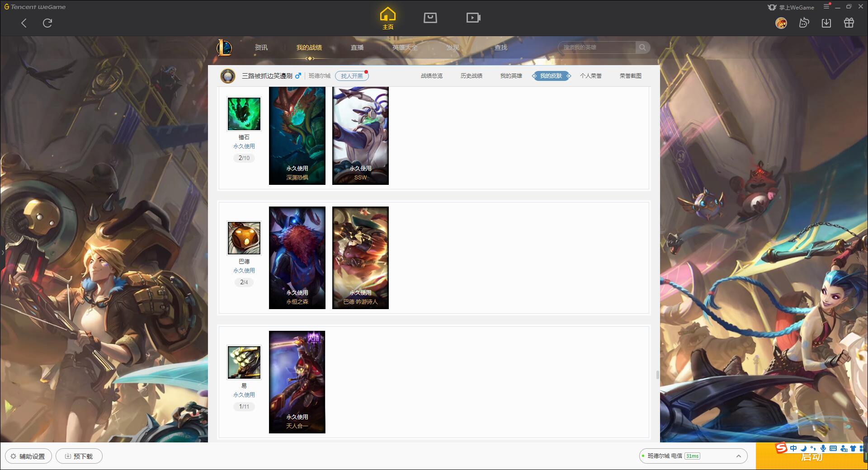Open the summoner profile avatar icon
Screen dimensions: 868x470
coord(228,76)
